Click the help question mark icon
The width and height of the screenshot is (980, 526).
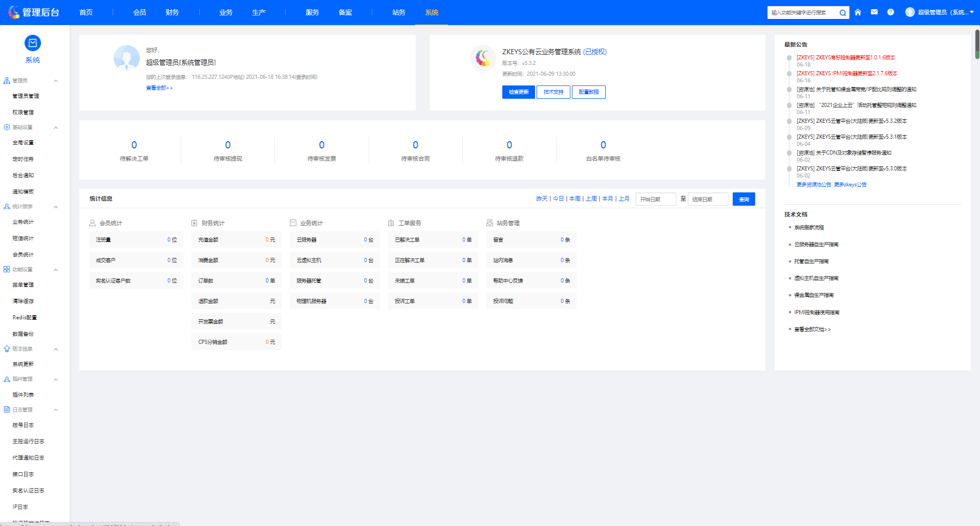click(890, 12)
